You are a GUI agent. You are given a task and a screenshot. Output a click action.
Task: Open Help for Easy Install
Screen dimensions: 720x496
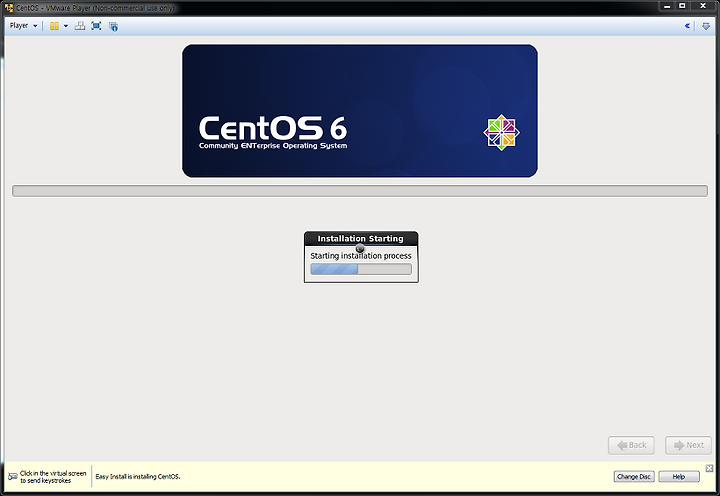[679, 476]
